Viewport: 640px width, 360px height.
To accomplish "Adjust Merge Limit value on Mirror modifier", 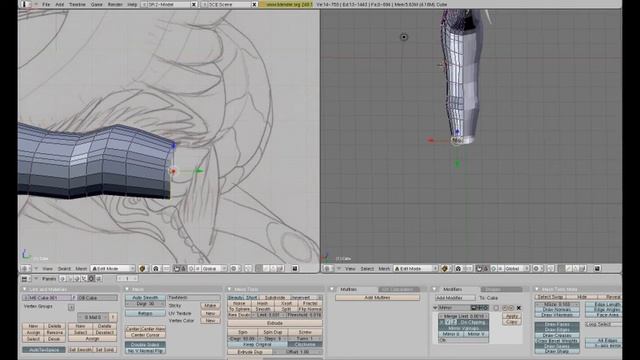I will 463,316.
